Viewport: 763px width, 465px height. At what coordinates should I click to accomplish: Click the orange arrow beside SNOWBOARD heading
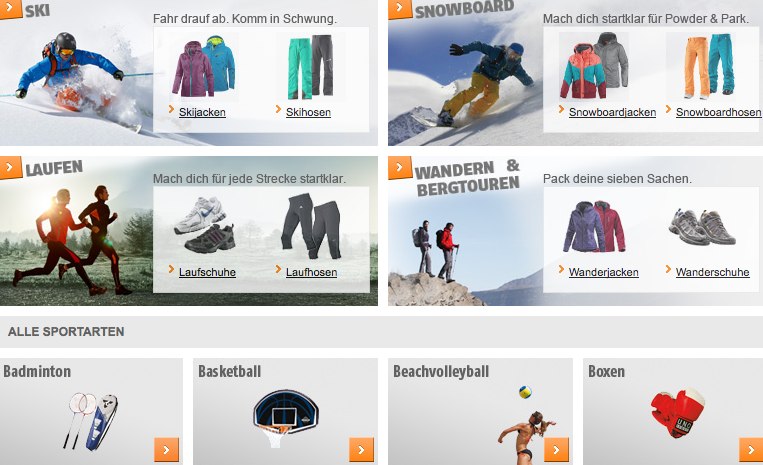tap(400, 9)
